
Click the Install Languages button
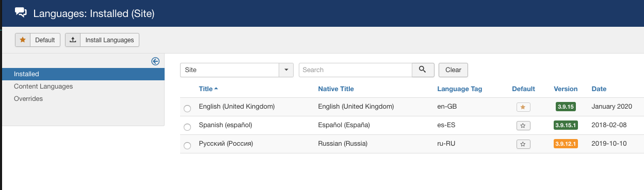[102, 40]
